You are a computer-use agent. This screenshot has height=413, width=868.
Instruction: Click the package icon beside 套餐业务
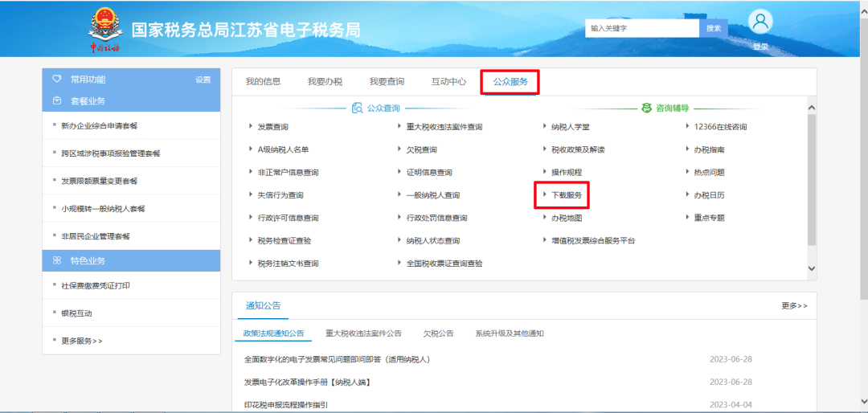click(56, 100)
